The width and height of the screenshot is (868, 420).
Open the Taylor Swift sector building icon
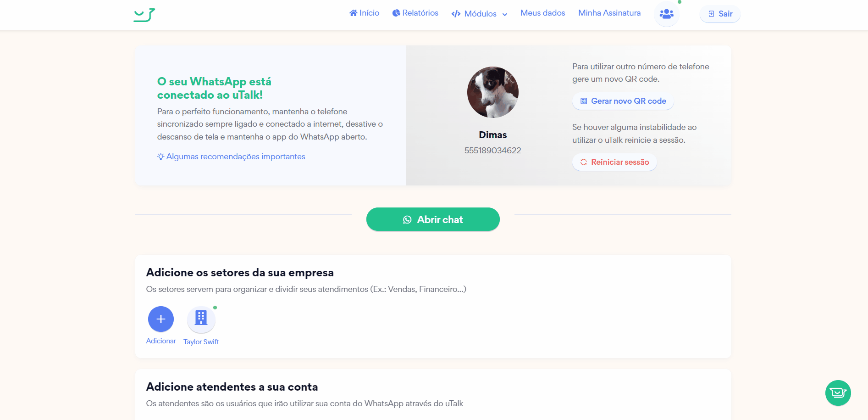click(x=201, y=319)
